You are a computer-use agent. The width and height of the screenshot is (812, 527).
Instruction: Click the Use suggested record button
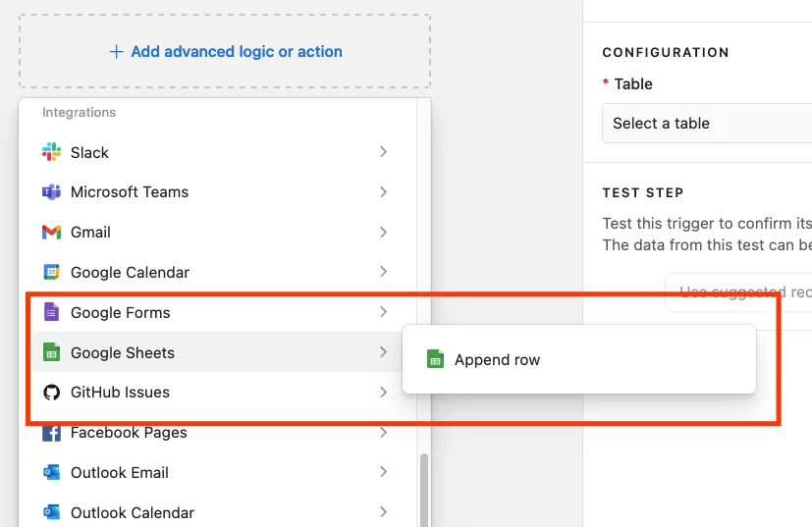click(739, 292)
